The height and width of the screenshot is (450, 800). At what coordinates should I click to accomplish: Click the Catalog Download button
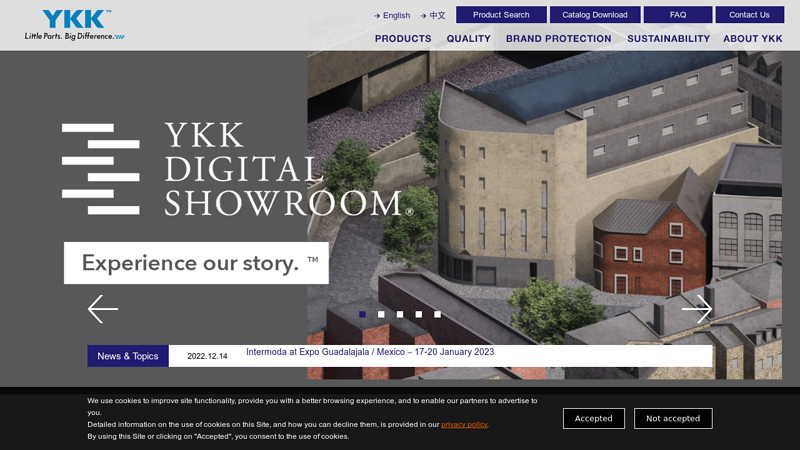click(595, 15)
